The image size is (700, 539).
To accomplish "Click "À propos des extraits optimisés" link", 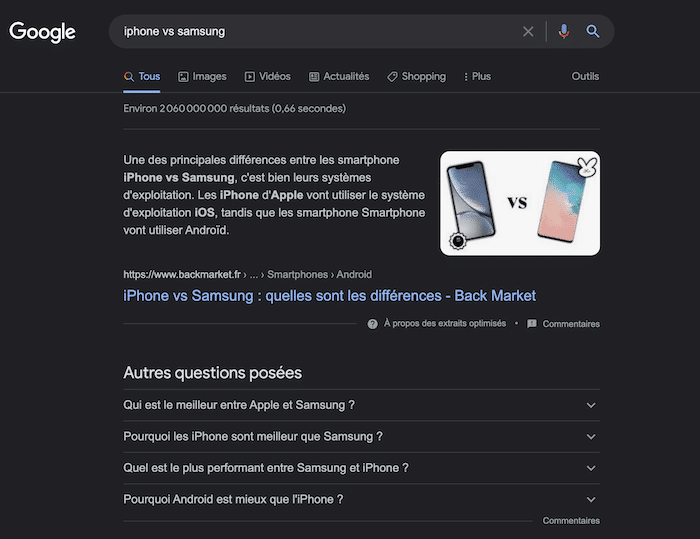I will pyautogui.click(x=444, y=324).
